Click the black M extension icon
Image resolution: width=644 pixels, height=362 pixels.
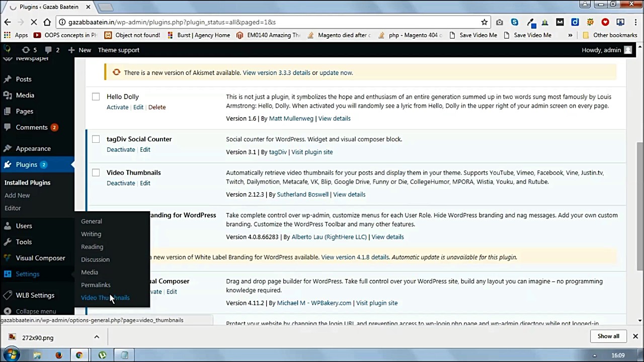tap(559, 22)
